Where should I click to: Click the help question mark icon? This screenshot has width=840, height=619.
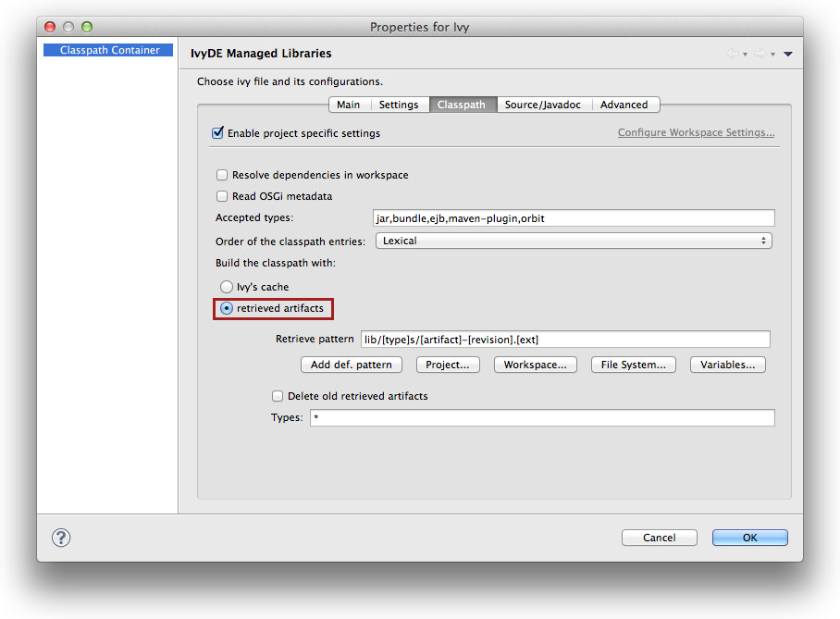coord(61,538)
